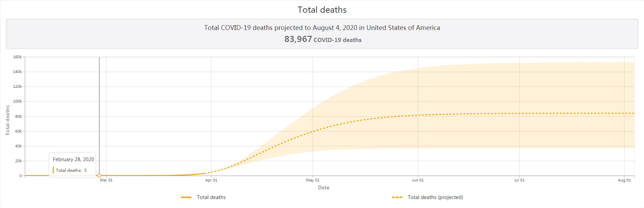Click the "February 28, 2020" tooltip date
This screenshot has width=644, height=208.
click(73, 159)
